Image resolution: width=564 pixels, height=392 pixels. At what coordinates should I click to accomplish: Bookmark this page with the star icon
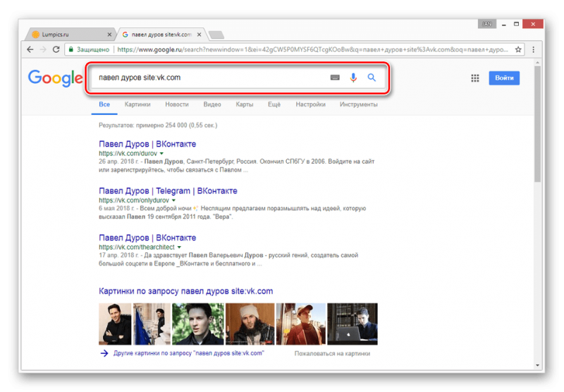point(518,49)
